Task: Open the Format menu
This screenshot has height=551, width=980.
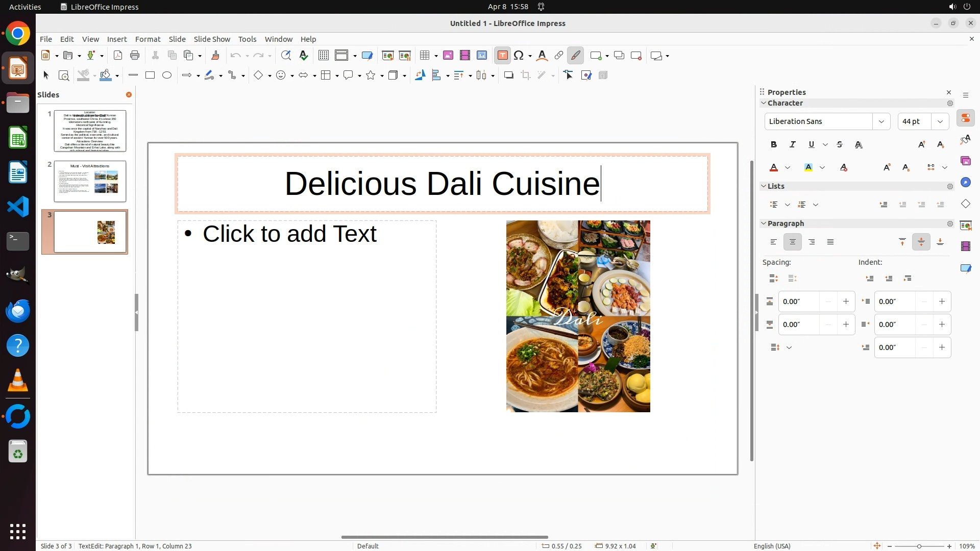Action: pos(148,39)
